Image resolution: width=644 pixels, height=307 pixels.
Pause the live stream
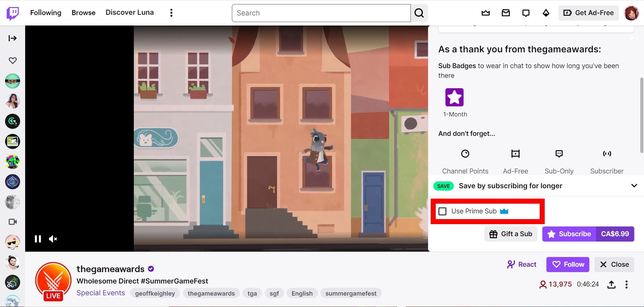(38, 239)
